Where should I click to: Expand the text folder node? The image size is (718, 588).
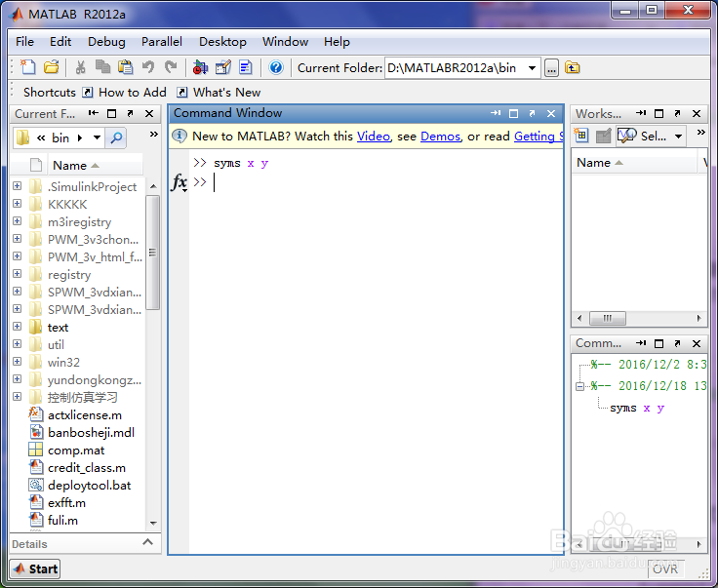coord(17,327)
